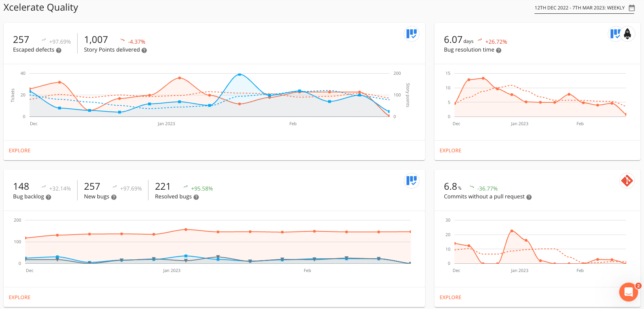Click help icon for Commits without pull request

529,197
